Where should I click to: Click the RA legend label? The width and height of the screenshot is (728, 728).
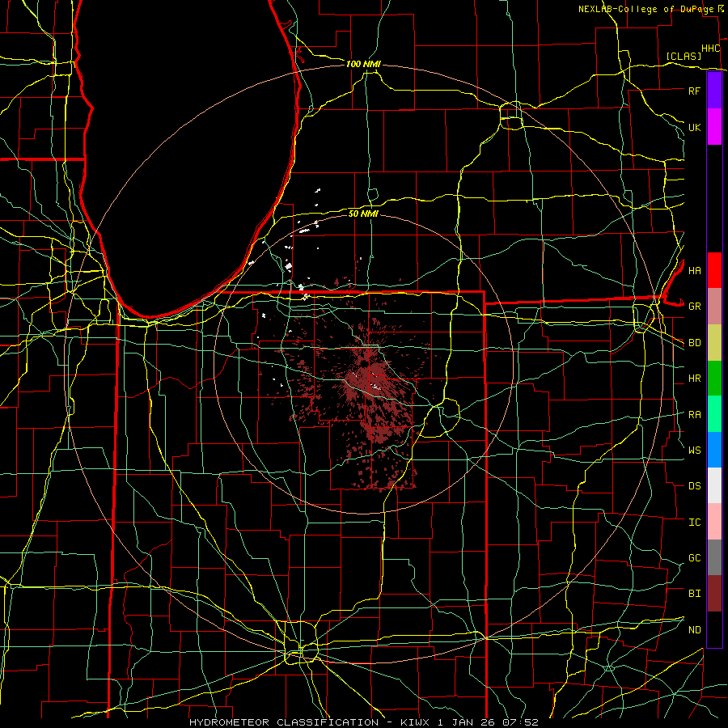[x=694, y=415]
